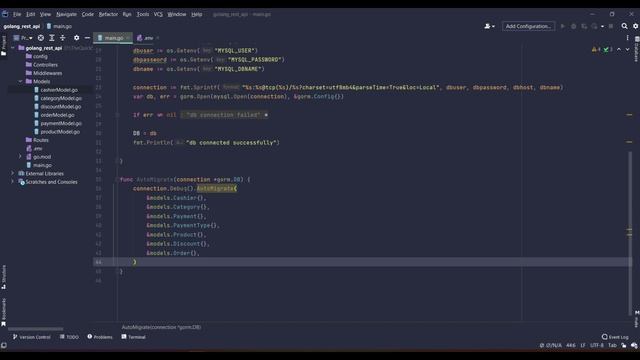Select the Middlewares folder
This screenshot has width=640, height=360.
click(44, 73)
